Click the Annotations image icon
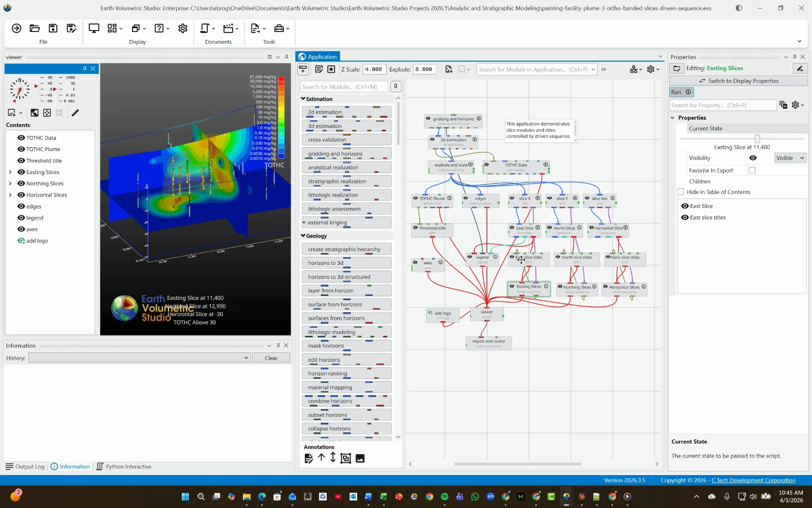Viewport: 812px width, 508px height. coord(360,458)
